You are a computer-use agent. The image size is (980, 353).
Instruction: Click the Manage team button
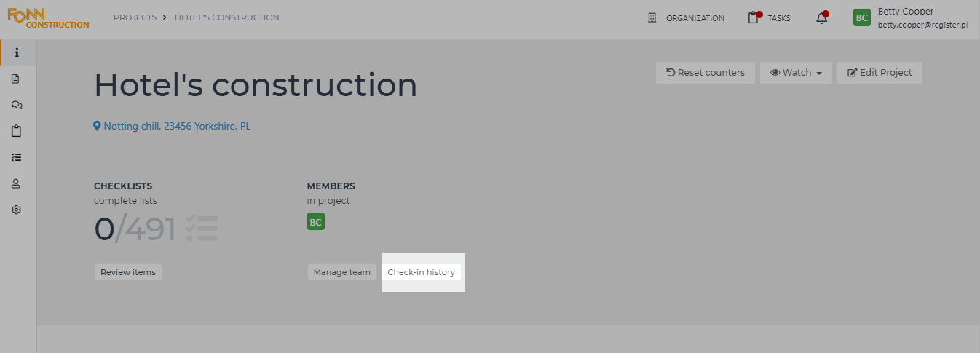point(341,272)
